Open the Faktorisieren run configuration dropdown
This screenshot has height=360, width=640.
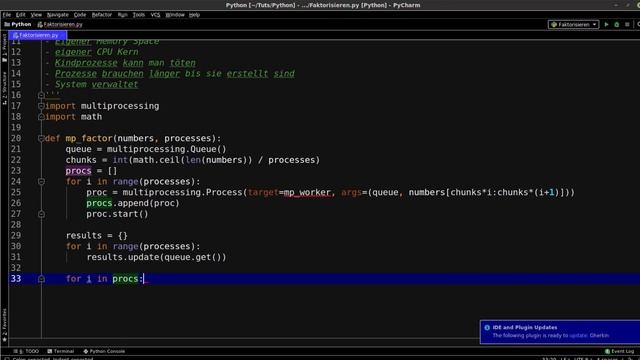click(573, 24)
